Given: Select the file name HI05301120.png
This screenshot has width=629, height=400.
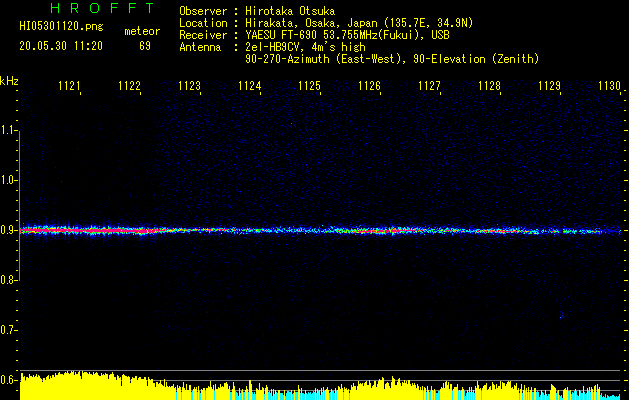Looking at the screenshot, I should point(61,27).
